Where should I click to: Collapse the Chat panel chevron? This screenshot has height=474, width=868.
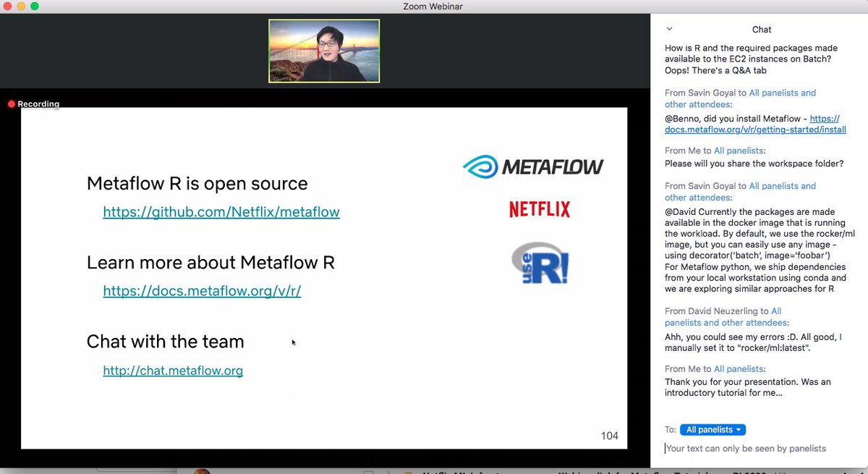tap(669, 29)
